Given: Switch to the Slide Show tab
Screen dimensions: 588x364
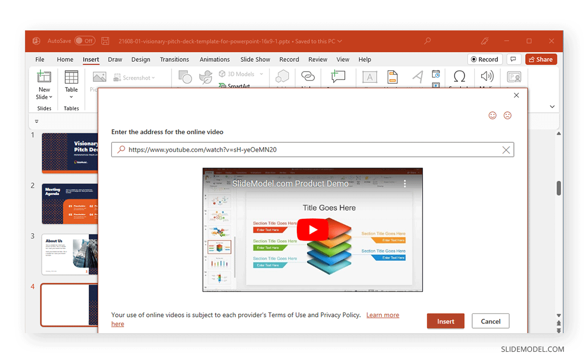Looking at the screenshot, I should [x=255, y=59].
